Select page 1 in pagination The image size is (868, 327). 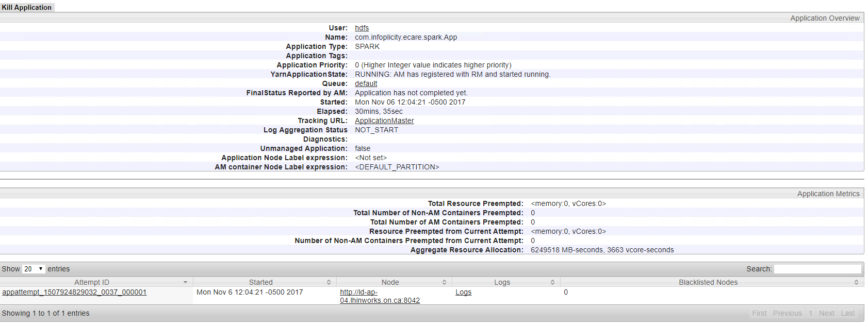[x=811, y=313]
